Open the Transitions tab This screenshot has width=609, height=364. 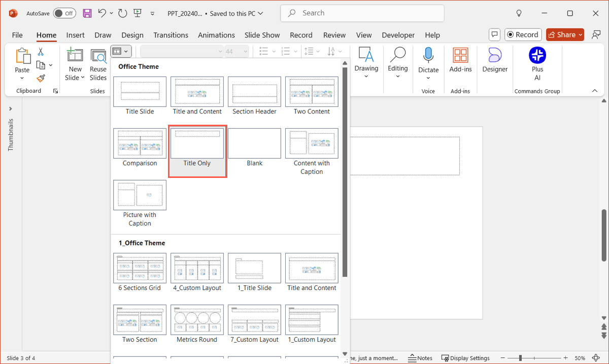pyautogui.click(x=171, y=35)
